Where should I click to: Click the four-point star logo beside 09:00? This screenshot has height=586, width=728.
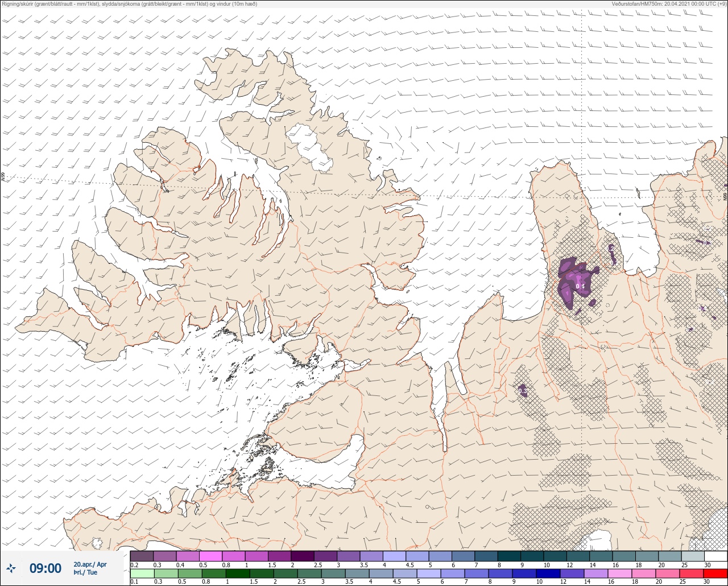click(11, 568)
